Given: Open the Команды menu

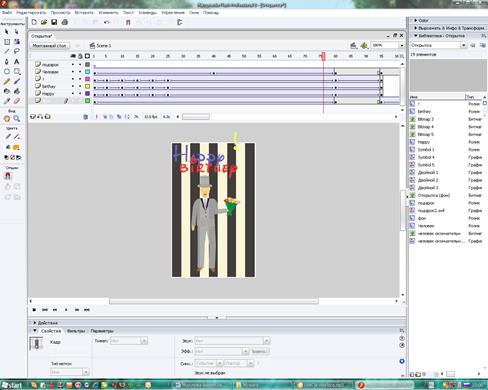Looking at the screenshot, I should point(147,13).
